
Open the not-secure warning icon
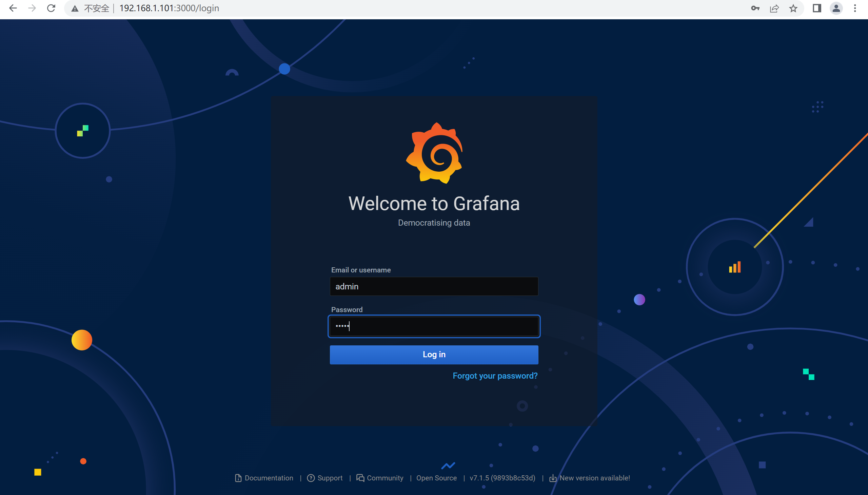coord(75,8)
